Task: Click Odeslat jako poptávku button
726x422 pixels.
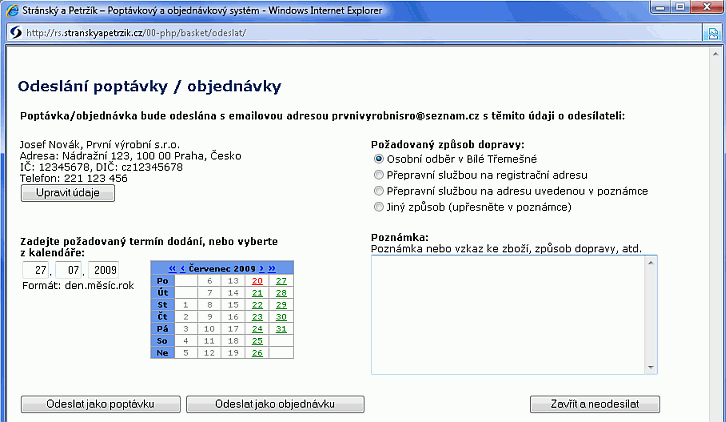Action: click(x=100, y=404)
